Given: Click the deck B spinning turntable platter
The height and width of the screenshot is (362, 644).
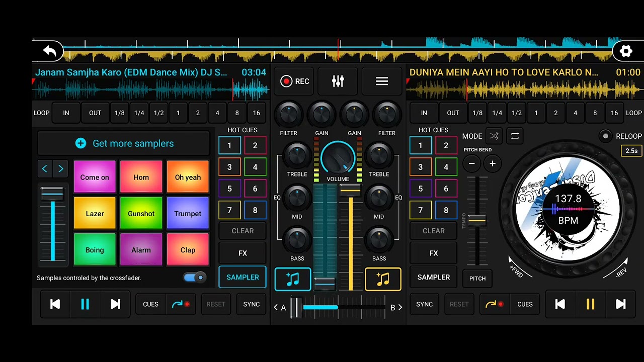Looking at the screenshot, I should pos(568,209).
